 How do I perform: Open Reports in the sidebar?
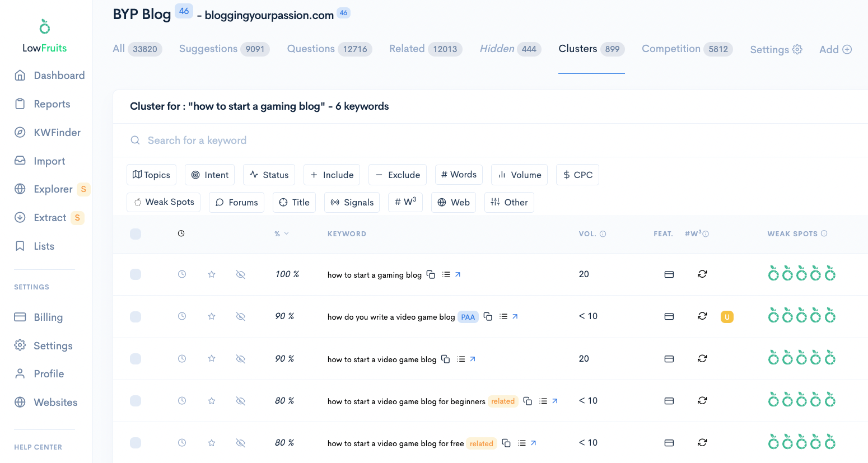(x=43, y=104)
